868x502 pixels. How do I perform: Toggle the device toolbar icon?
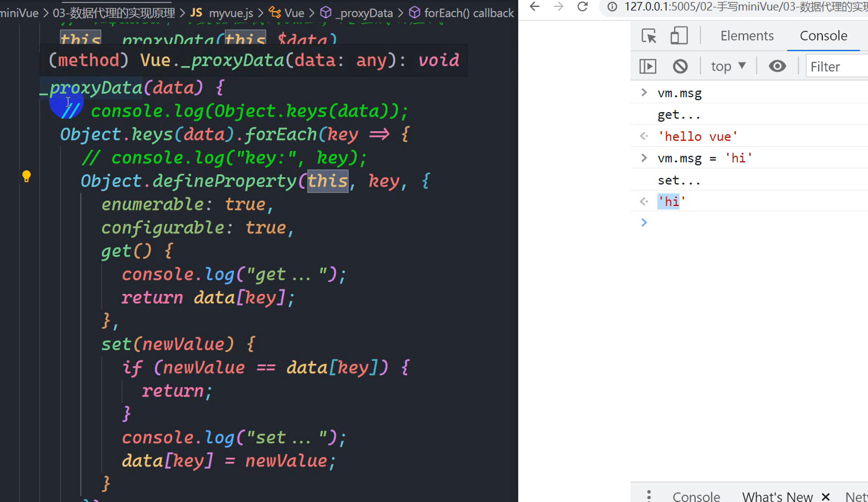click(679, 36)
